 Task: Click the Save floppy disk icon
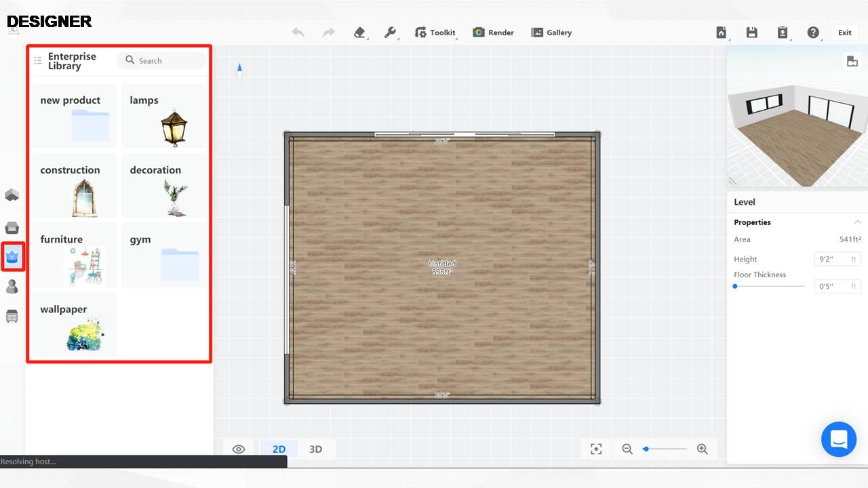(751, 33)
